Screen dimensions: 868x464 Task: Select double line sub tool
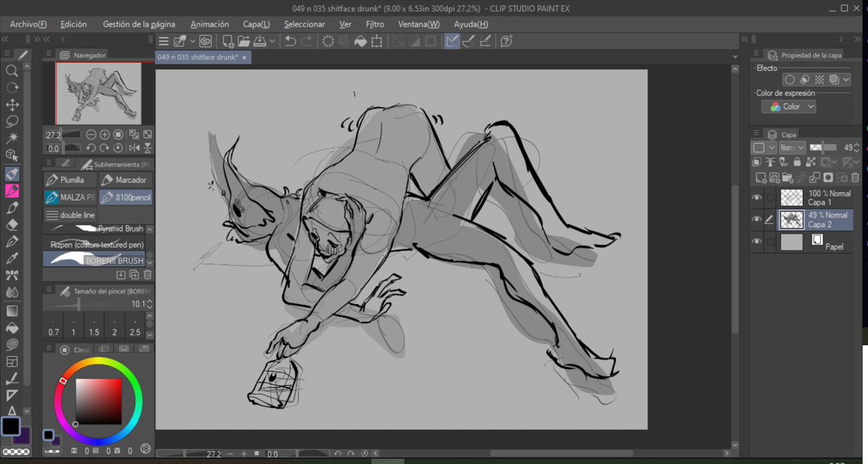pyautogui.click(x=69, y=215)
